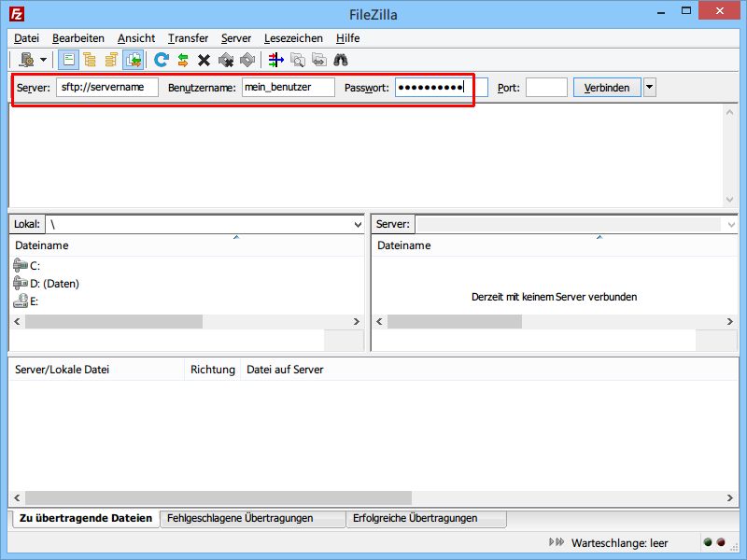This screenshot has height=560, width=747.
Task: Click the local list horizontal scrollbar thumb
Action: coord(114,321)
